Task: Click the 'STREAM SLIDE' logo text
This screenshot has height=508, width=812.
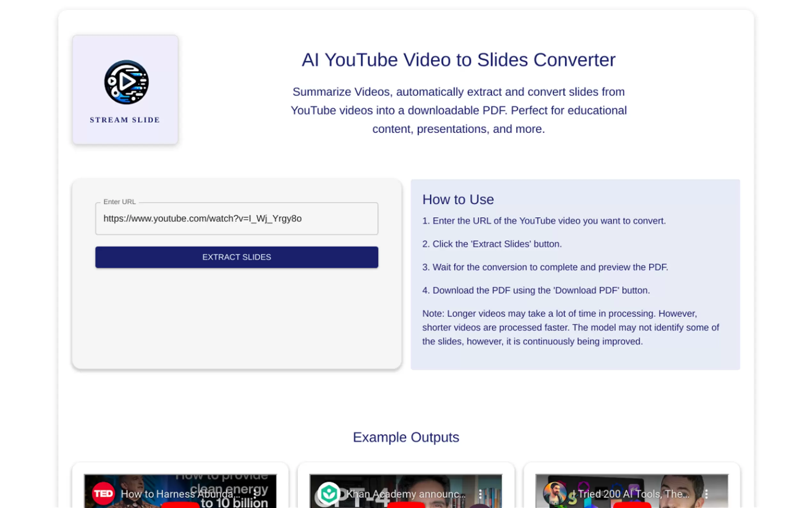Action: 125,120
